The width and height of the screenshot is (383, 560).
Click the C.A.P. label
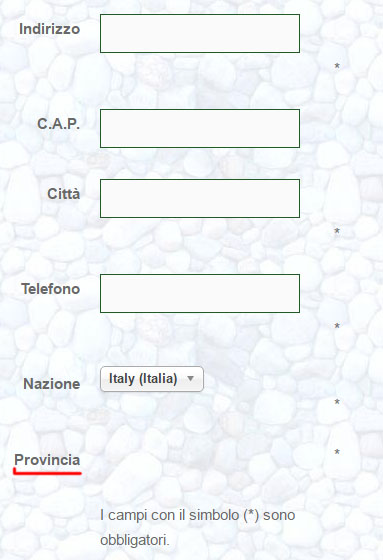pos(59,124)
